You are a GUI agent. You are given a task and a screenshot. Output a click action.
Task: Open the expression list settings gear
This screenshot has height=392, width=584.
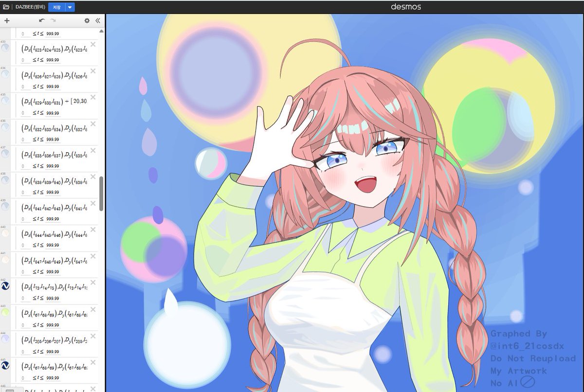87,21
